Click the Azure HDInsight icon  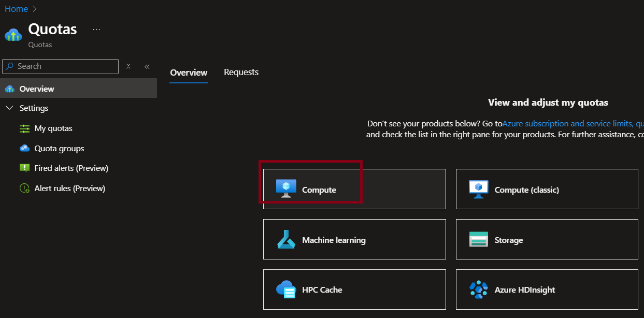click(479, 290)
